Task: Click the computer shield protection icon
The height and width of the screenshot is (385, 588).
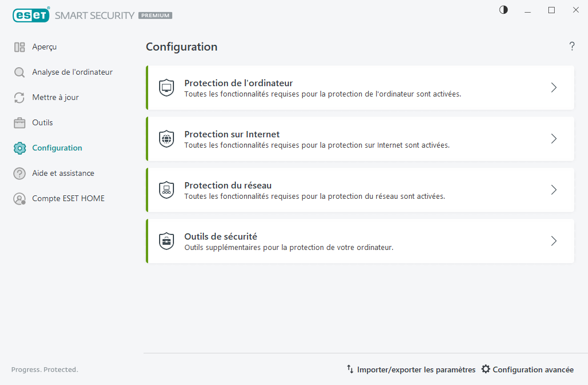Action: 167,88
